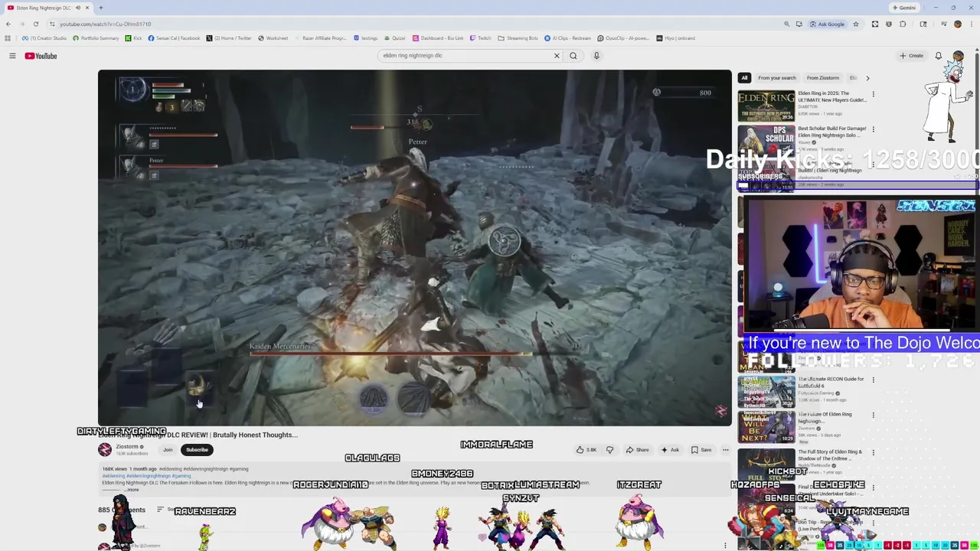Open options for The Future Of Elden Ring
The height and width of the screenshot is (551, 980).
point(873,415)
